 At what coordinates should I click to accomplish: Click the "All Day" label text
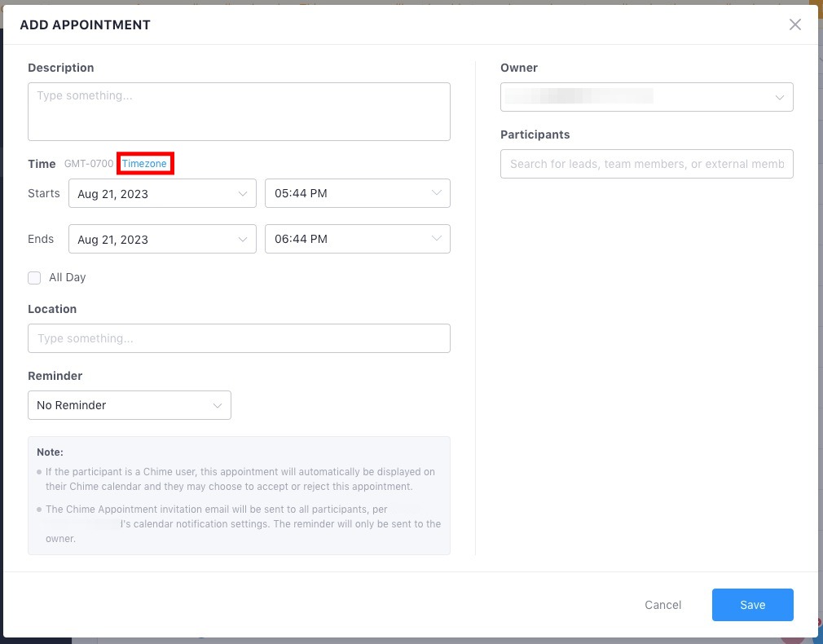(68, 278)
